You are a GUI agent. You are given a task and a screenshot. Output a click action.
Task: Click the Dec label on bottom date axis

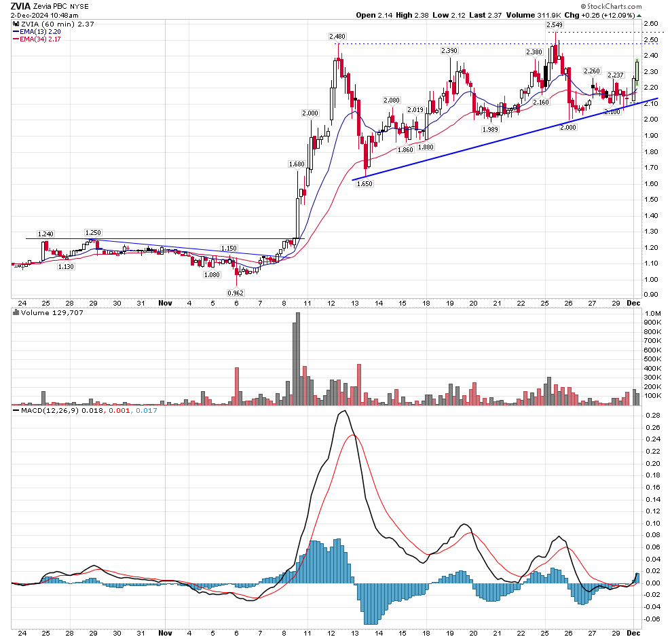632,304
